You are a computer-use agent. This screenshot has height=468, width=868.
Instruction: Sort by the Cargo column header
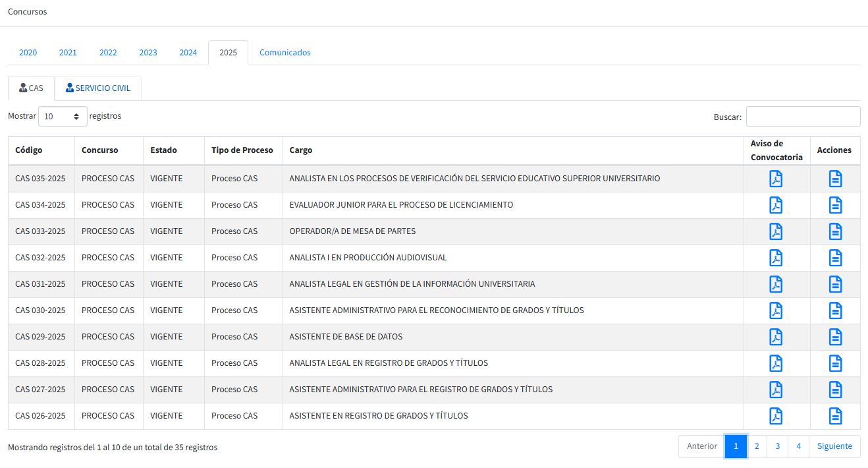point(513,150)
